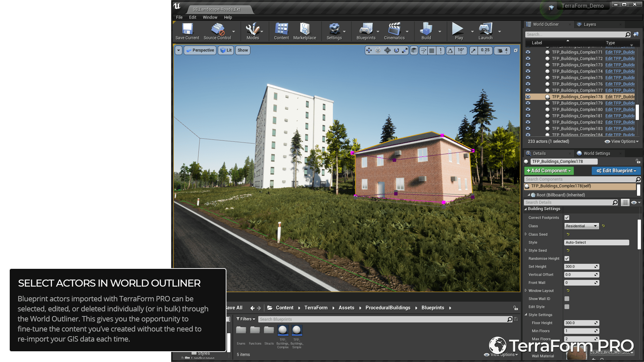Open the Window menu
The width and height of the screenshot is (644, 362).
tap(210, 17)
